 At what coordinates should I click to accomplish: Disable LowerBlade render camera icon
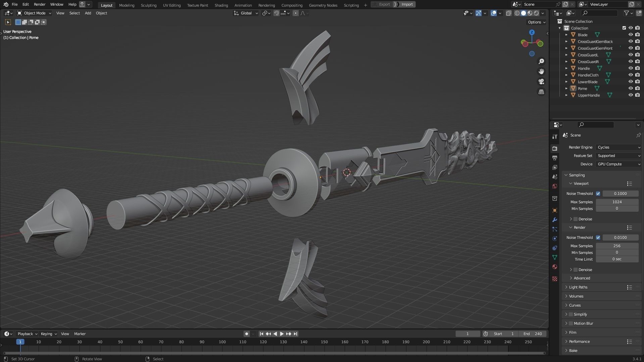pyautogui.click(x=637, y=82)
